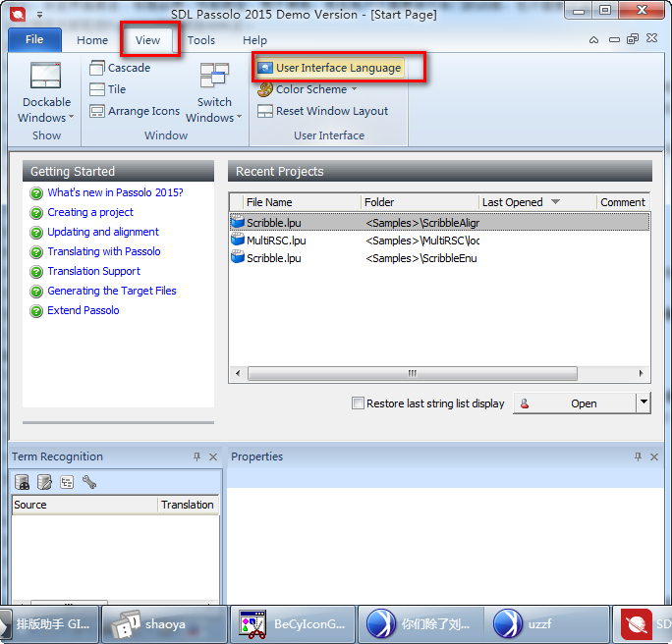Open the File backstage menu
672x644 pixels.
[34, 40]
